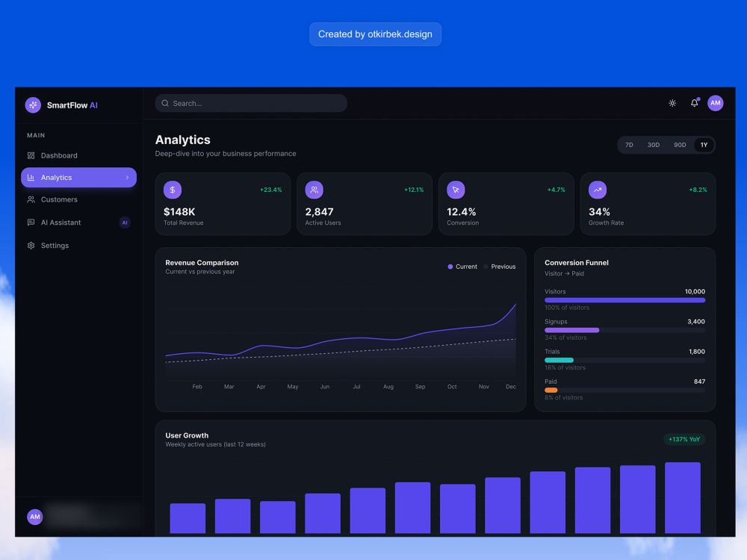The width and height of the screenshot is (747, 560).
Task: Click the trend icon on Growth Rate card
Action: (598, 190)
